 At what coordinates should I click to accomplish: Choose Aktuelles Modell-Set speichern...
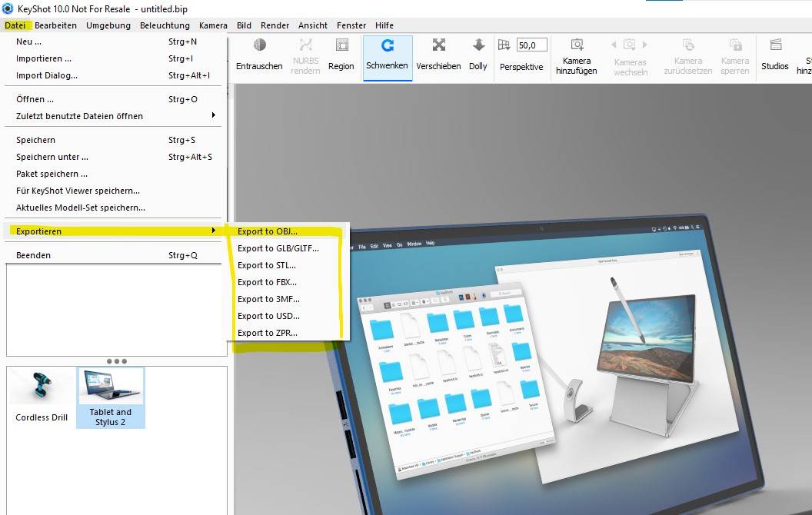(113, 208)
